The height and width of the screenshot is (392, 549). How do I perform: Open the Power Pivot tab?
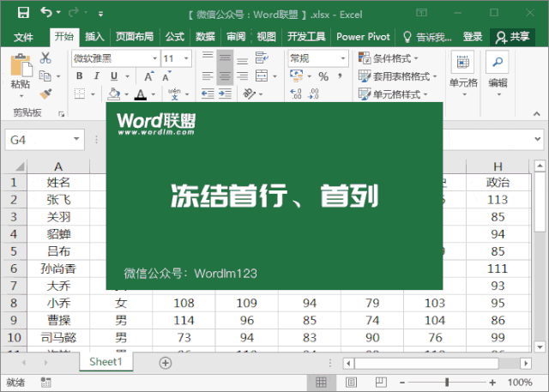(x=363, y=36)
